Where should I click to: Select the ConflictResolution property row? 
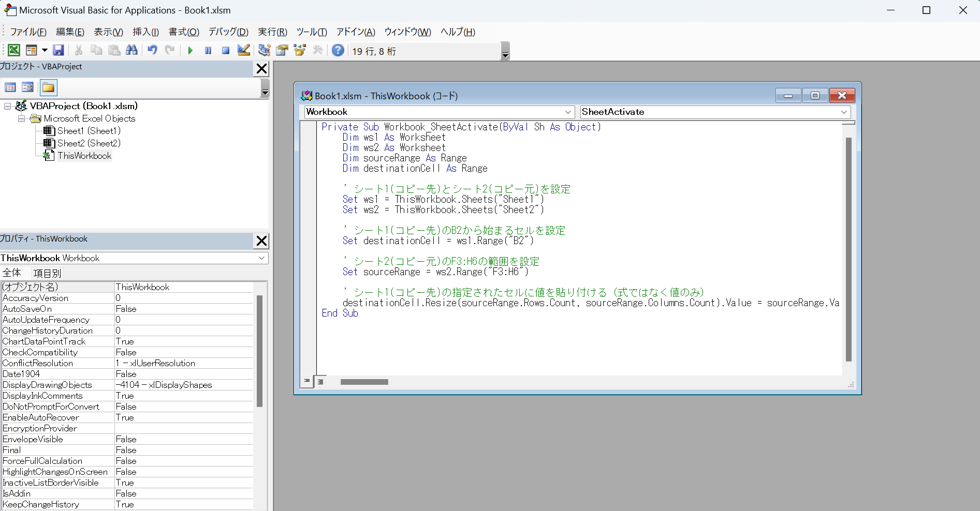tap(127, 363)
